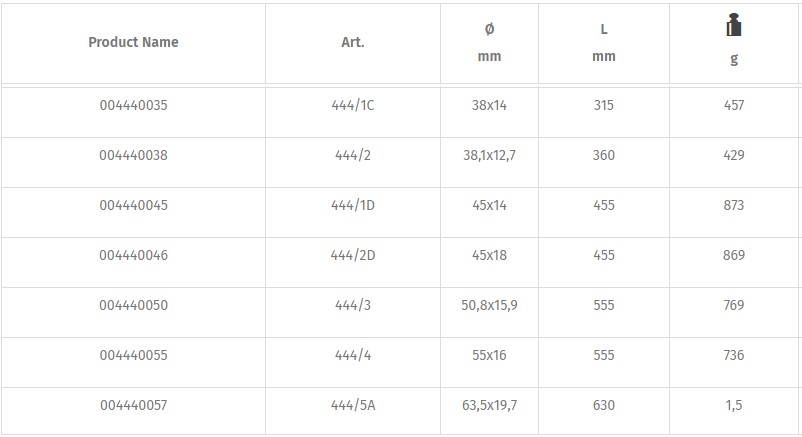Click article 444/5A cell

click(x=353, y=405)
